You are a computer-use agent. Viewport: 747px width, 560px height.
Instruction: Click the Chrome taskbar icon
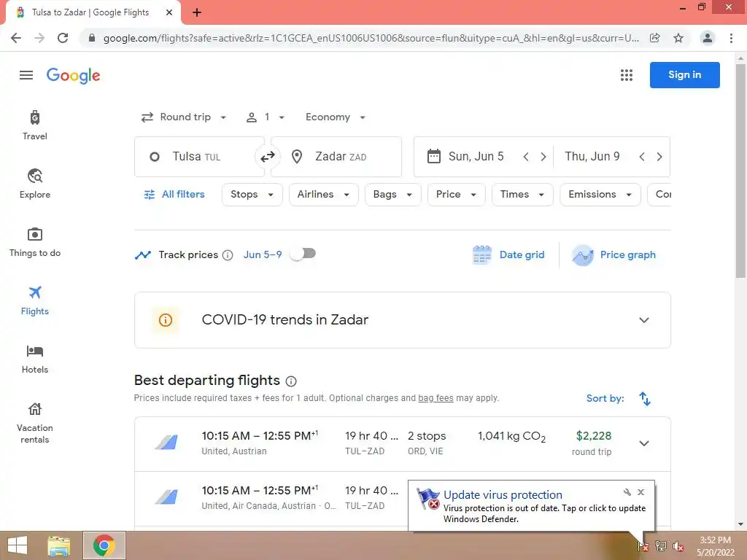[x=104, y=545]
